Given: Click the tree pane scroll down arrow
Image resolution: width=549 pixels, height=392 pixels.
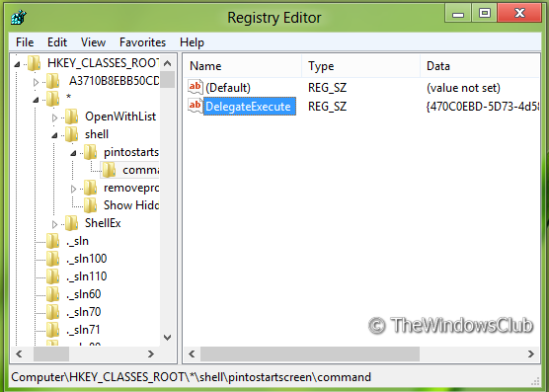Looking at the screenshot, I should [x=168, y=338].
